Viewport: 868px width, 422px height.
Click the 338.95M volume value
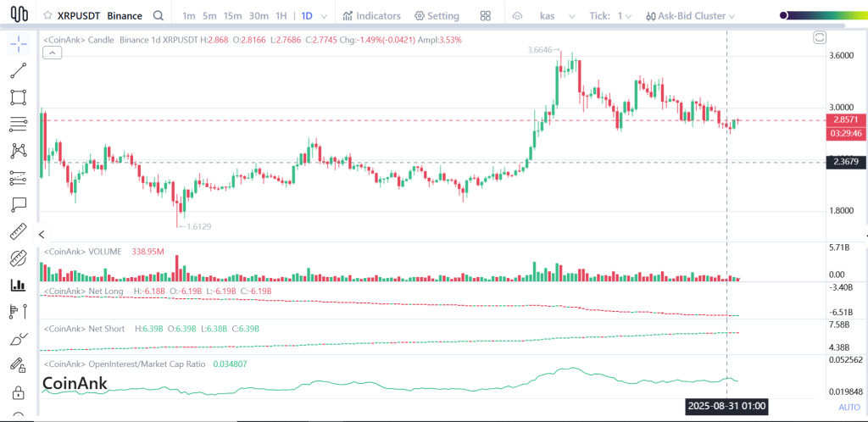coord(147,252)
